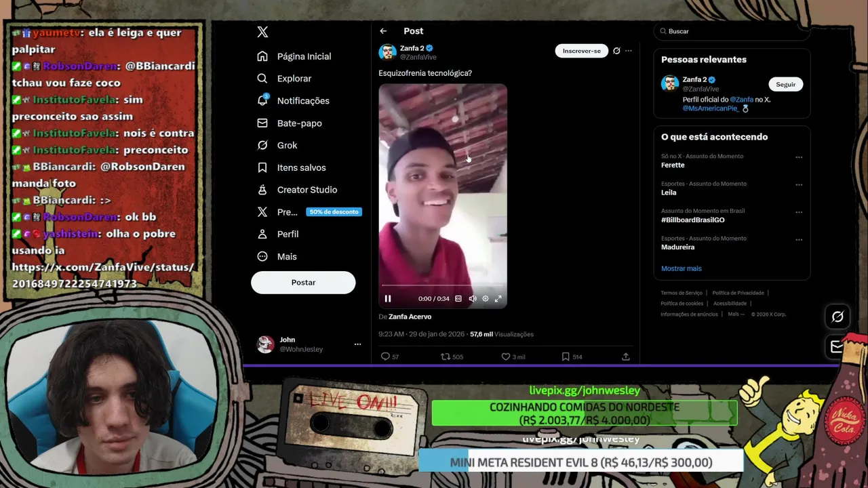Screen dimensions: 868x488
Task: Open the @MsAmericanPie_ mention link
Action: tap(710, 108)
